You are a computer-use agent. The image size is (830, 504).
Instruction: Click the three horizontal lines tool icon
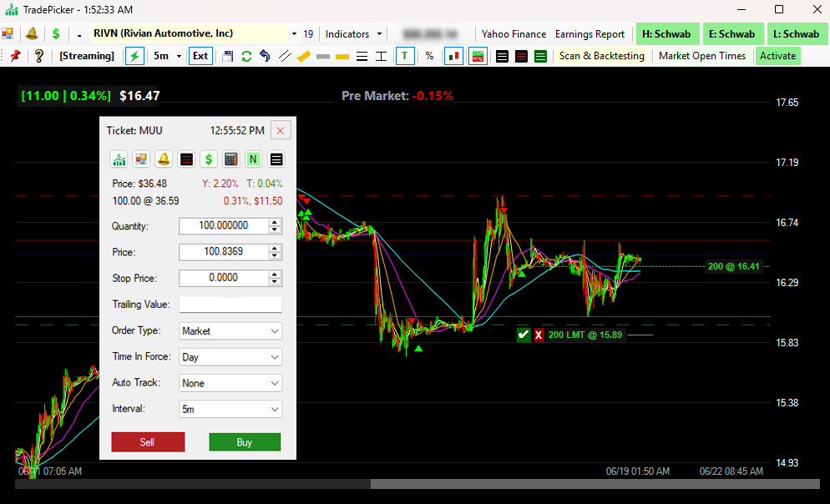point(362,57)
